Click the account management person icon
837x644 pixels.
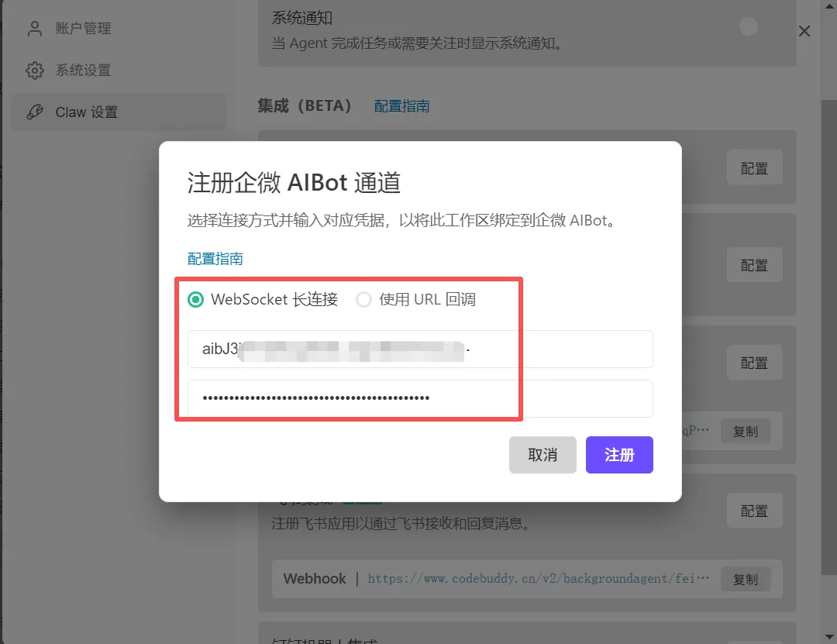pyautogui.click(x=35, y=29)
